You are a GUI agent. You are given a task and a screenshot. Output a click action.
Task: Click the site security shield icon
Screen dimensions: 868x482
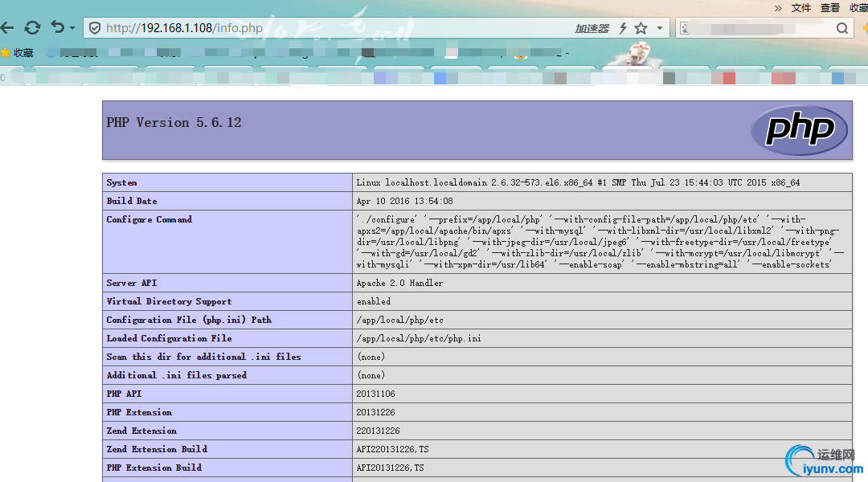point(95,27)
